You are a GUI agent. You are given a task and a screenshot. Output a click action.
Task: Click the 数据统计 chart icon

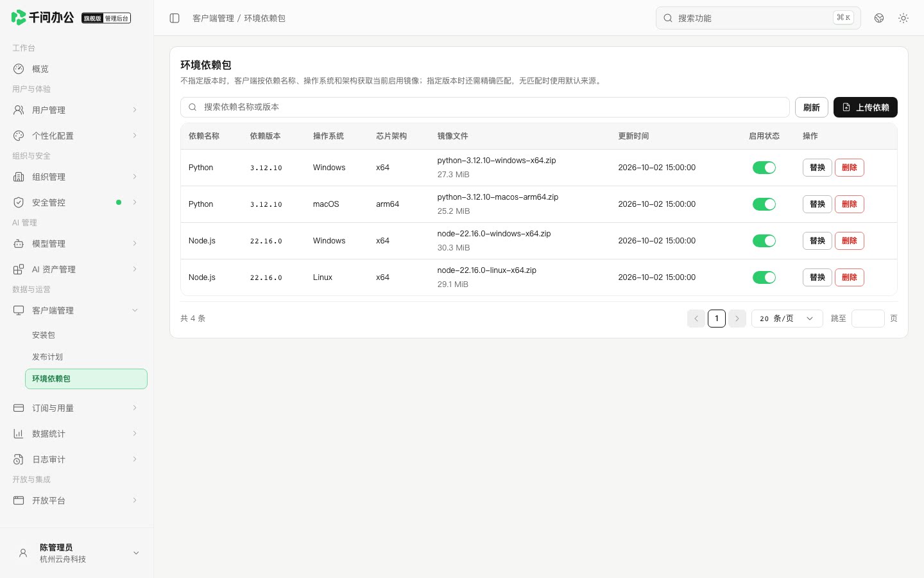(x=19, y=433)
